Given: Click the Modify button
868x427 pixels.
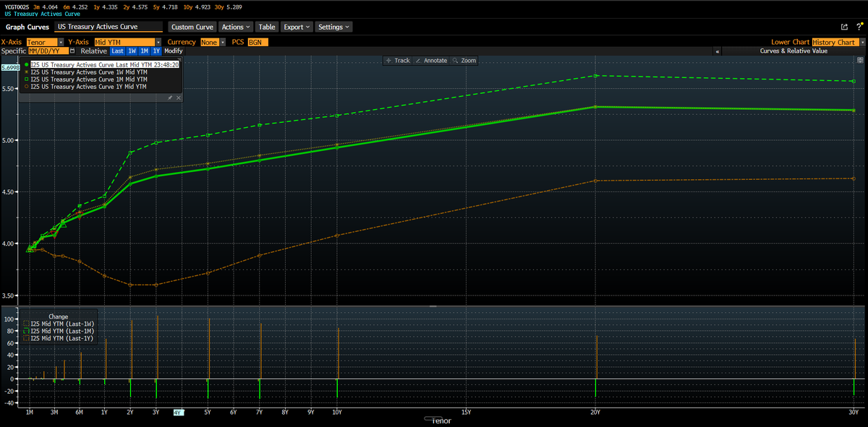Looking at the screenshot, I should coord(174,51).
